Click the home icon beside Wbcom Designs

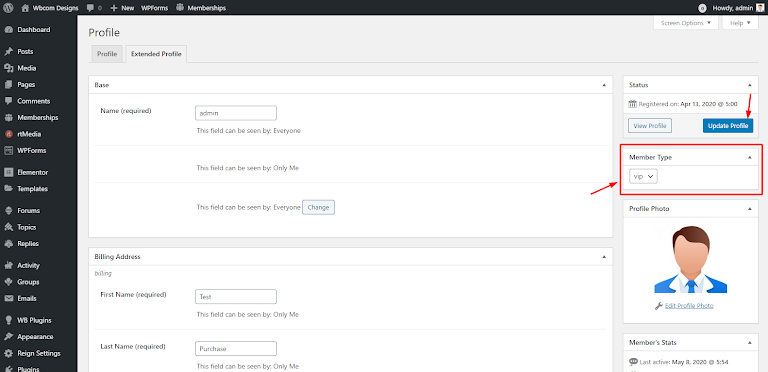[25, 8]
